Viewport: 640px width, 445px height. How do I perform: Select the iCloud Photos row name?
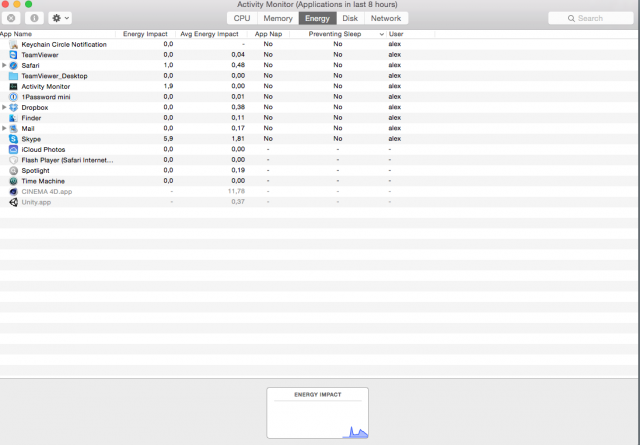pyautogui.click(x=43, y=149)
